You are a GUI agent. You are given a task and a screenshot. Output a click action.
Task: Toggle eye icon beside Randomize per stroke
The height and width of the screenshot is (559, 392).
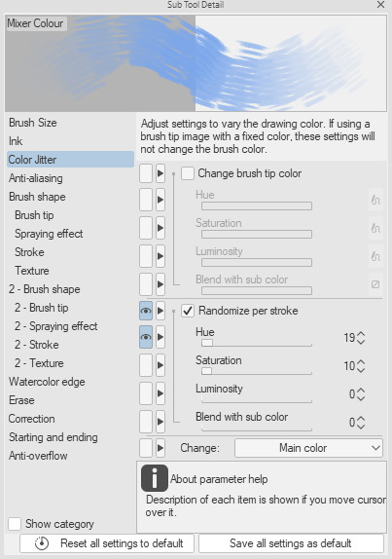[x=146, y=311]
